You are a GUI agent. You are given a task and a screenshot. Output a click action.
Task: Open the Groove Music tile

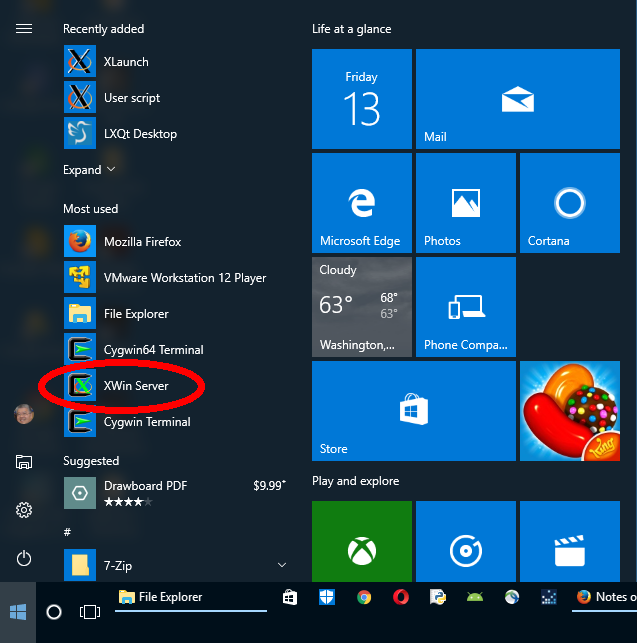[x=466, y=541]
